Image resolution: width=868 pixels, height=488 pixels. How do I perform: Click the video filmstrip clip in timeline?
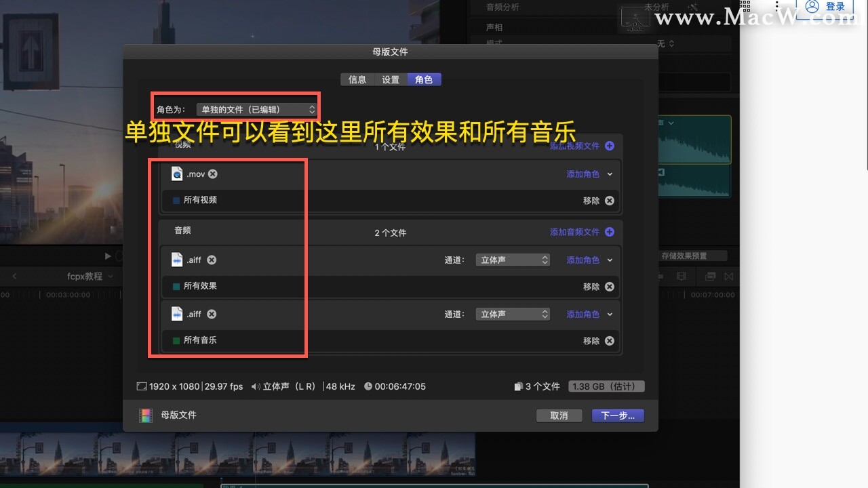pos(237,453)
